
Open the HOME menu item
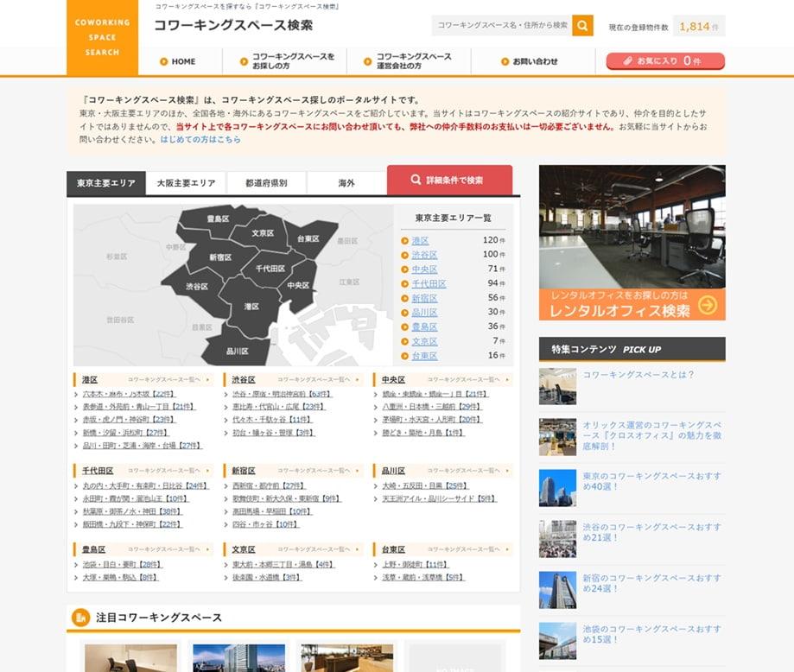coord(178,61)
